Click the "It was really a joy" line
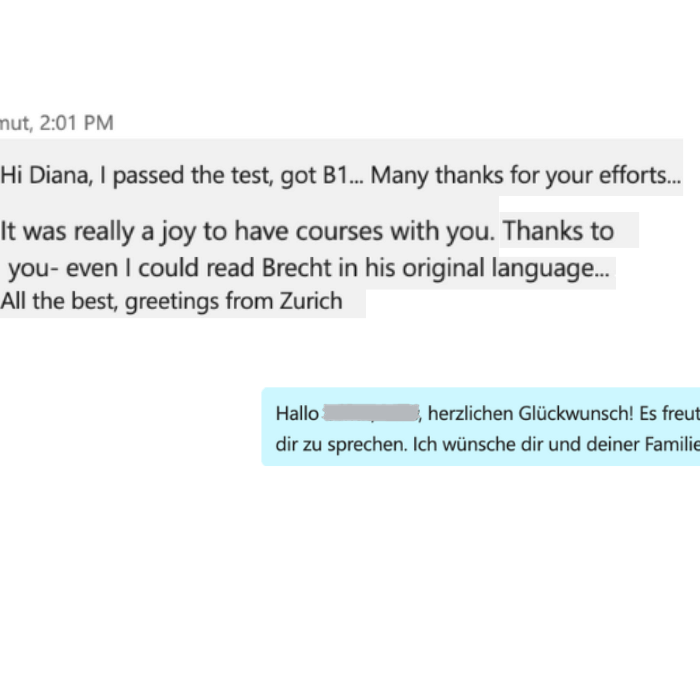Screen dimensions: 700x700 pyautogui.click(x=92, y=232)
